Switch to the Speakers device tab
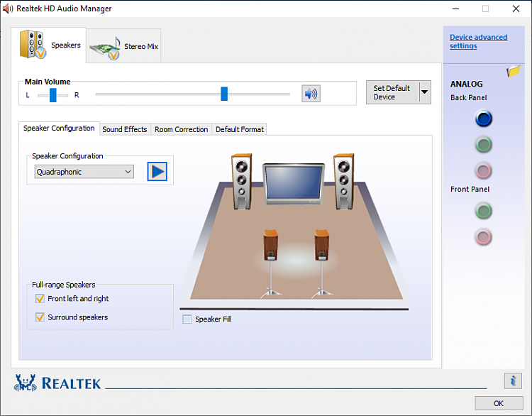The image size is (532, 416). click(x=48, y=45)
